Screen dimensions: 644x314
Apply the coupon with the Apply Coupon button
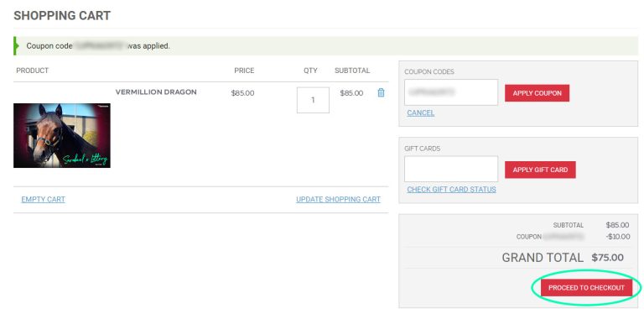tap(537, 93)
